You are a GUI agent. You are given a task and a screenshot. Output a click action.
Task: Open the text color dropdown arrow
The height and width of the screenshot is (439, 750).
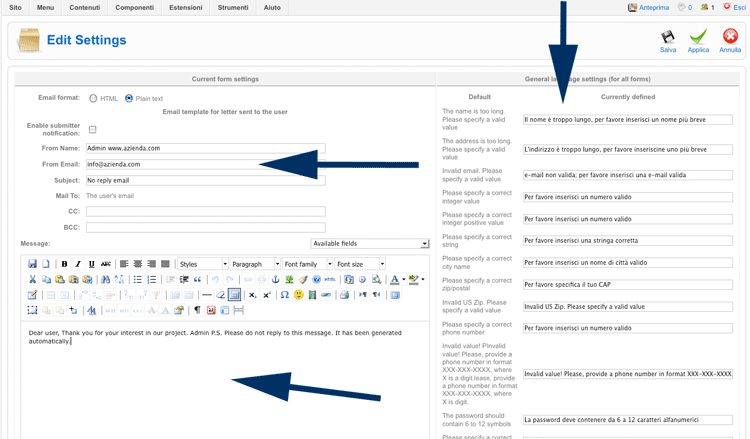[x=404, y=279]
